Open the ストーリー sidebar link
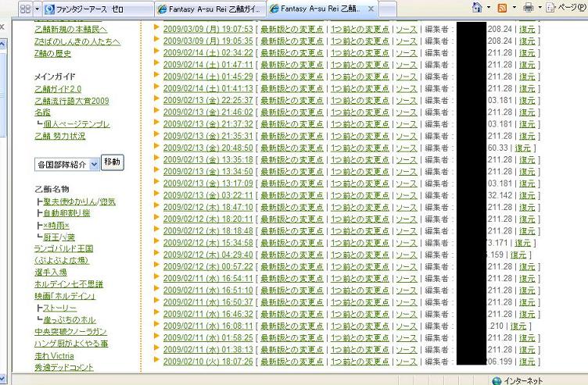This screenshot has height=385, width=588. (60, 308)
